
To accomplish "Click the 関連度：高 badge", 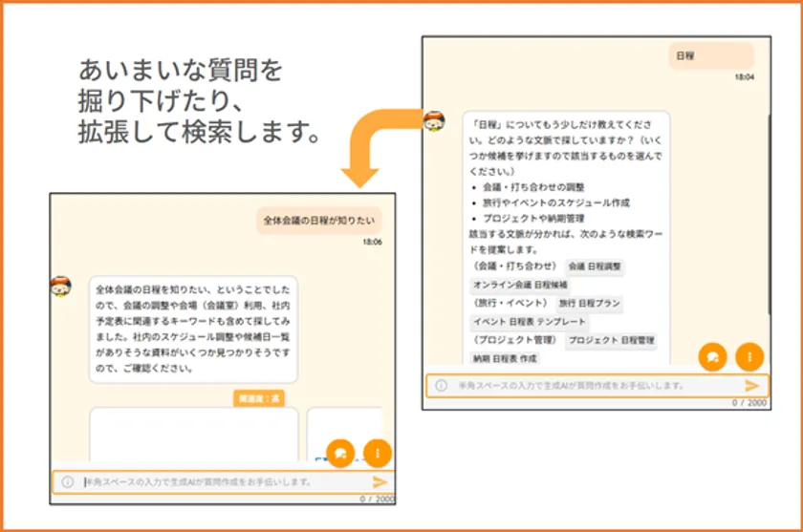I will [x=259, y=398].
